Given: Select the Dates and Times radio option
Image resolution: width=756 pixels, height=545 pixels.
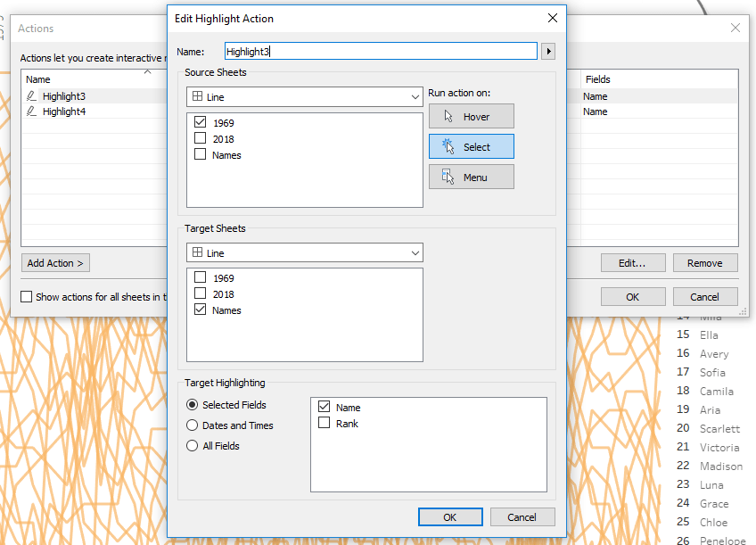Looking at the screenshot, I should coord(193,425).
